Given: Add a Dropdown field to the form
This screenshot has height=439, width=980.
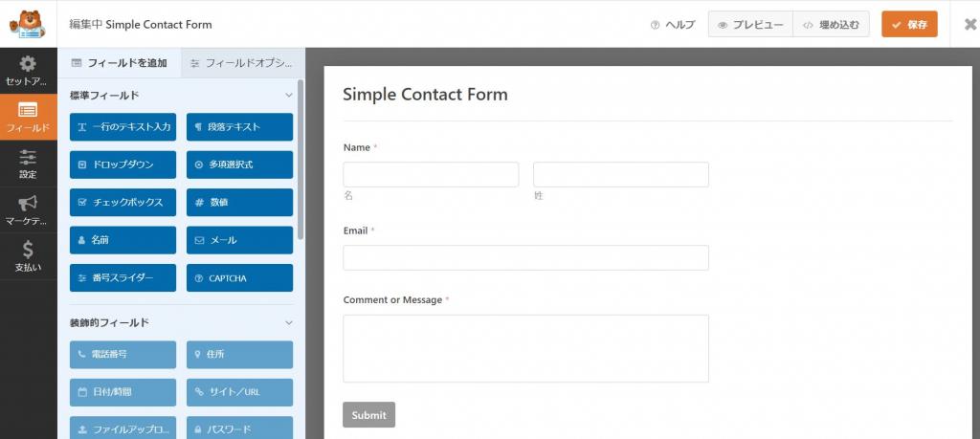Looking at the screenshot, I should pos(123,165).
